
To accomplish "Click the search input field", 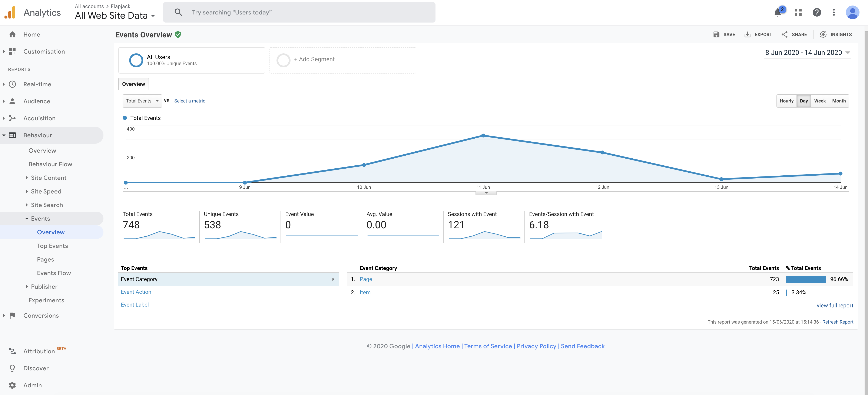I will (299, 13).
